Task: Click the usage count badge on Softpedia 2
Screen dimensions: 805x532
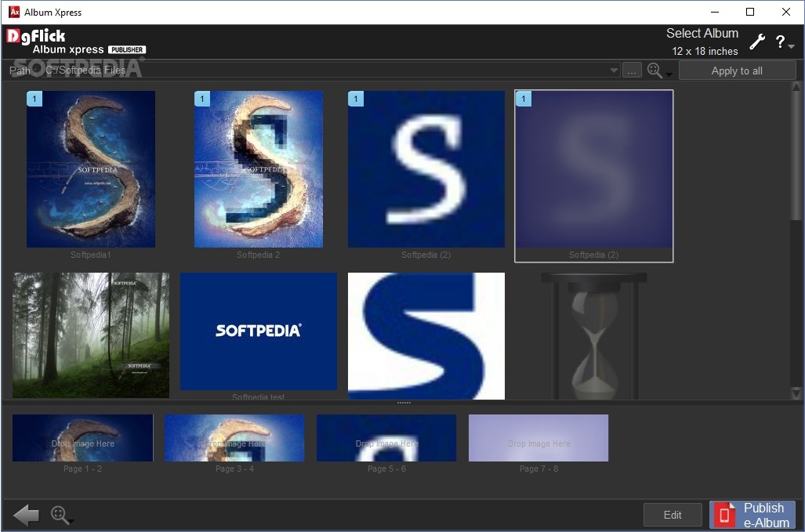Action: [202, 99]
